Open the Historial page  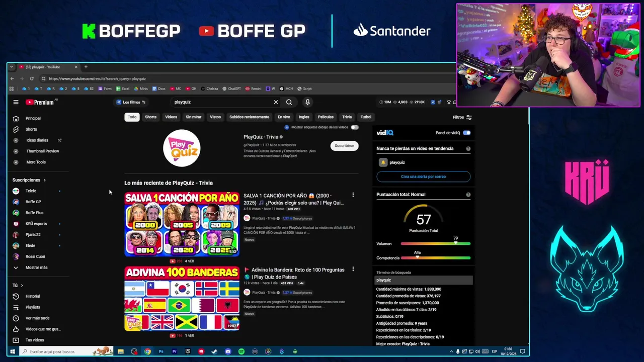33,296
